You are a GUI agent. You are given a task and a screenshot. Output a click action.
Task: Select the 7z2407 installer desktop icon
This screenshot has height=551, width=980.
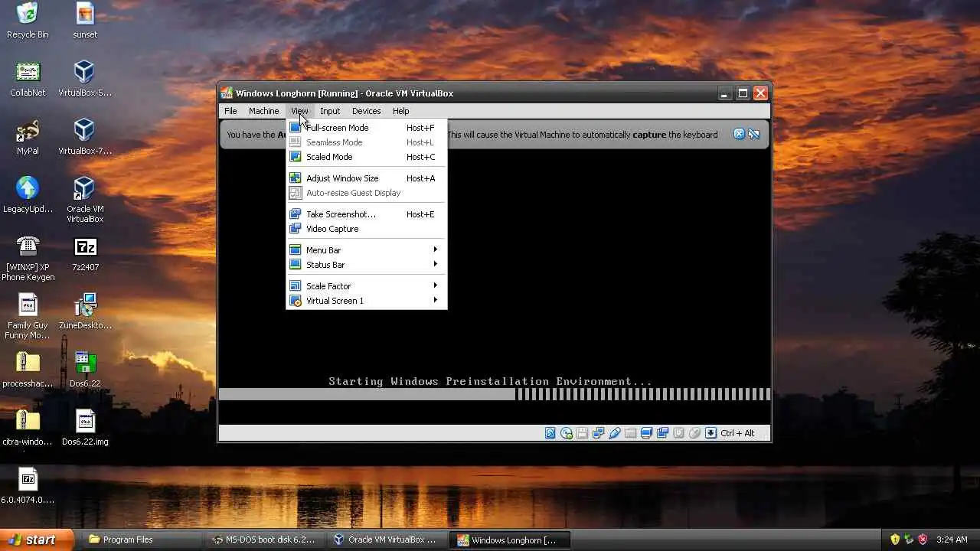click(x=85, y=254)
